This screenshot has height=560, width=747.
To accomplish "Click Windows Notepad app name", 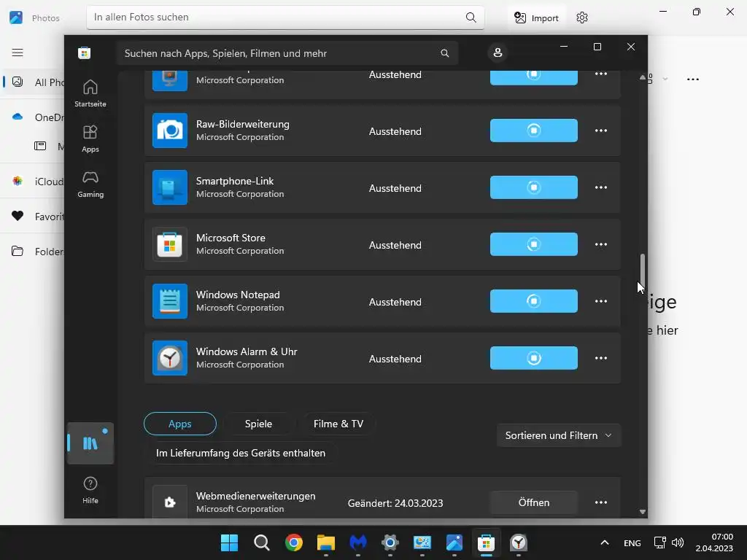I will [x=238, y=295].
